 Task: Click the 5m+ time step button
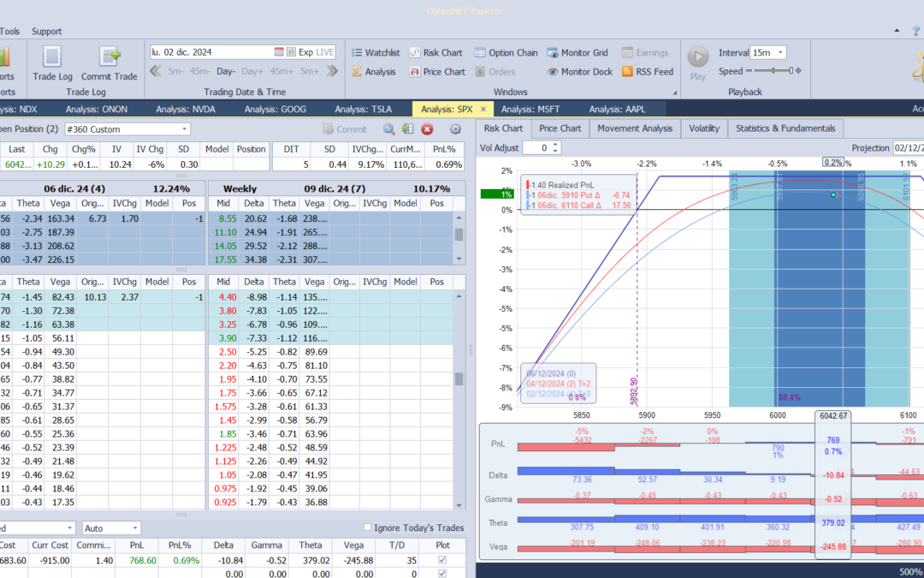(310, 71)
